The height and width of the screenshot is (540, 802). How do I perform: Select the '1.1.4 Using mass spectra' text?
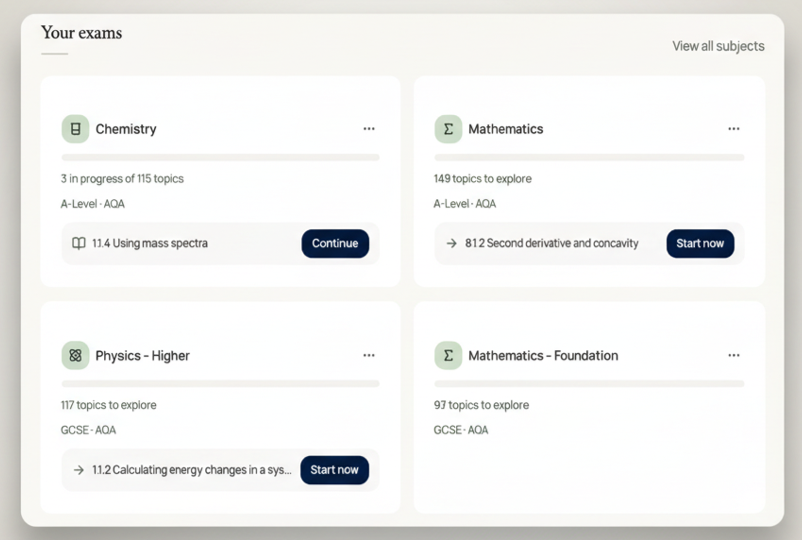pos(150,243)
